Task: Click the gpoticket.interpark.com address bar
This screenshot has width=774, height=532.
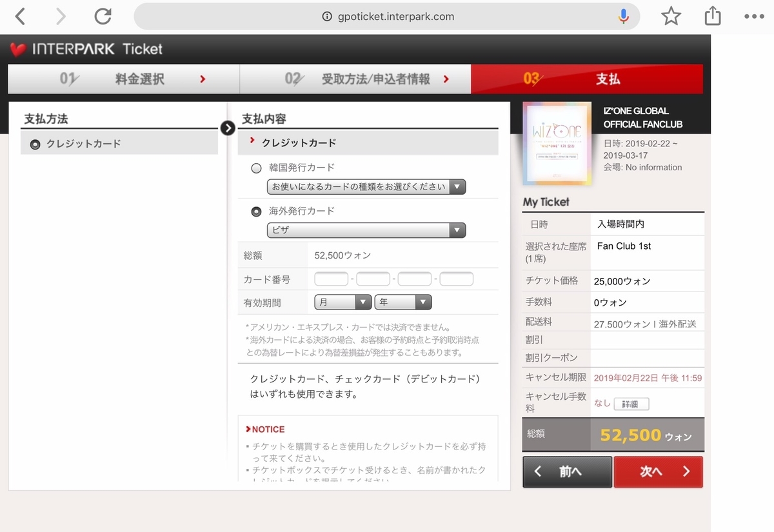Action: [387, 16]
